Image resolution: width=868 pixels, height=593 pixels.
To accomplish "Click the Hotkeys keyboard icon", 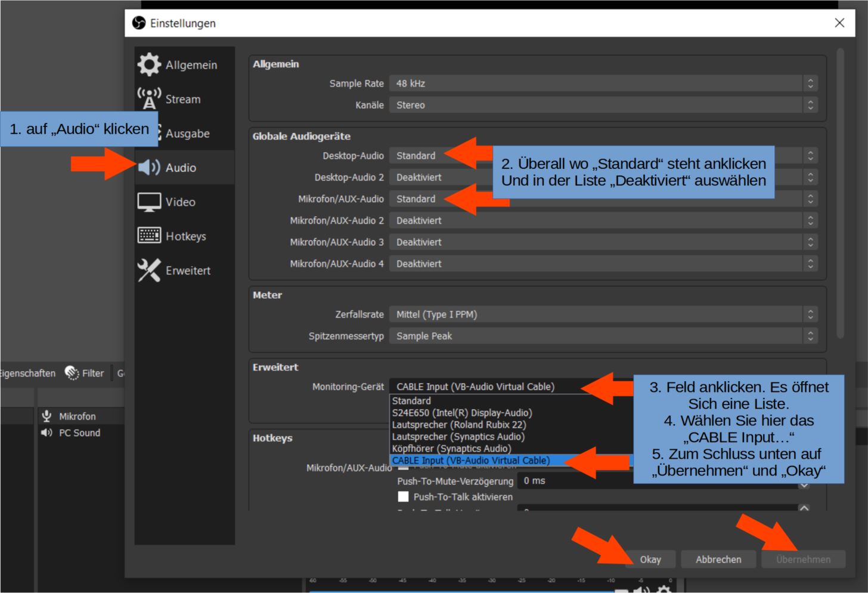I will [x=149, y=236].
